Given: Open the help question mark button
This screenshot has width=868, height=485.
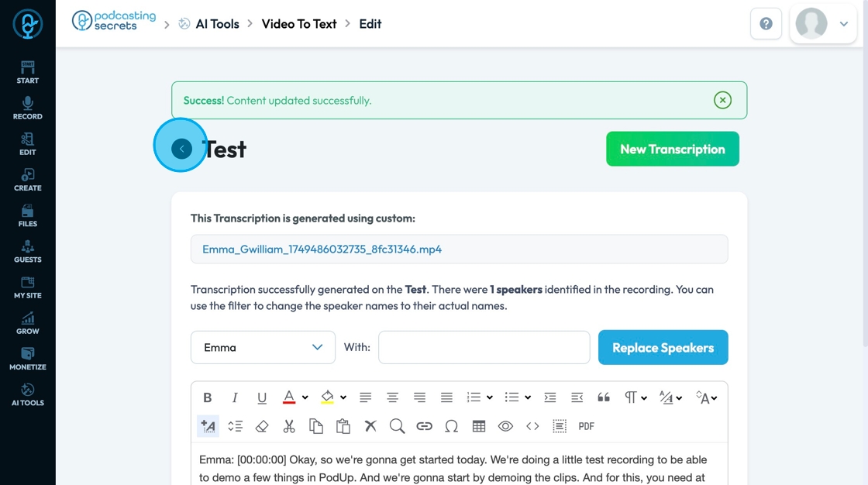Looking at the screenshot, I should 766,24.
